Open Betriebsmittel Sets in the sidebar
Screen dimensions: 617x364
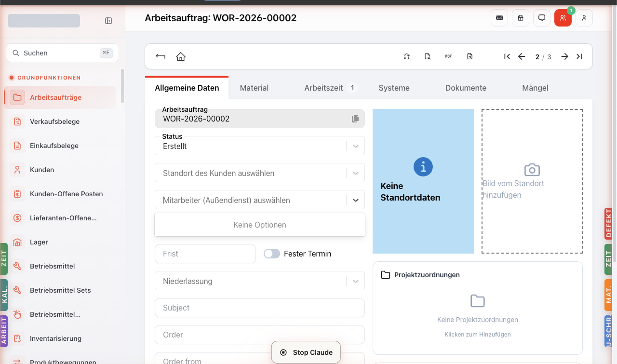(60, 290)
